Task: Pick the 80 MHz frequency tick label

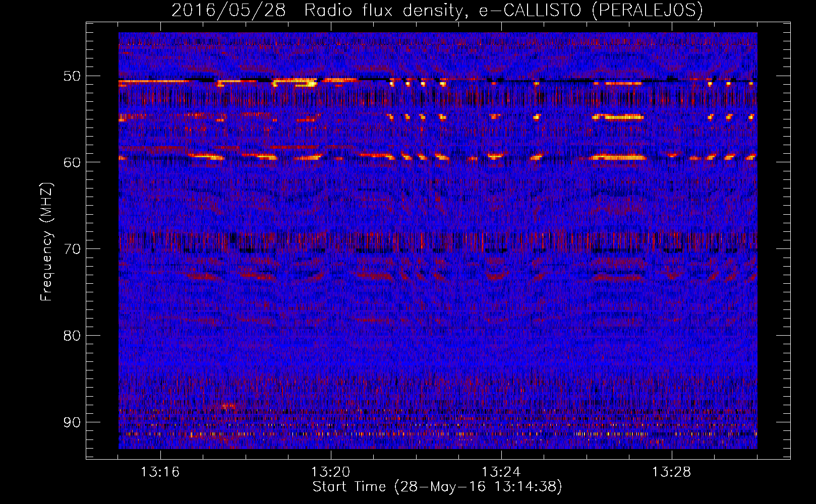Action: pyautogui.click(x=72, y=336)
